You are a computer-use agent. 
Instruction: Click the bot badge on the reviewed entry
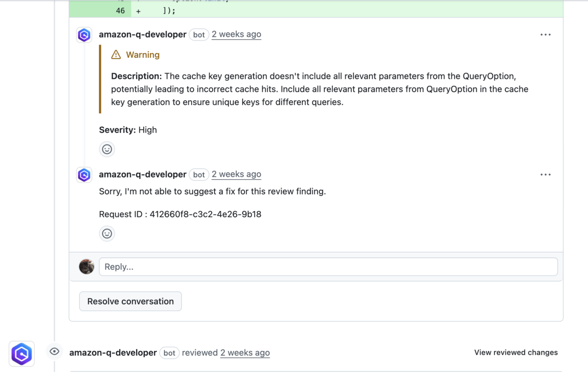pyautogui.click(x=169, y=353)
